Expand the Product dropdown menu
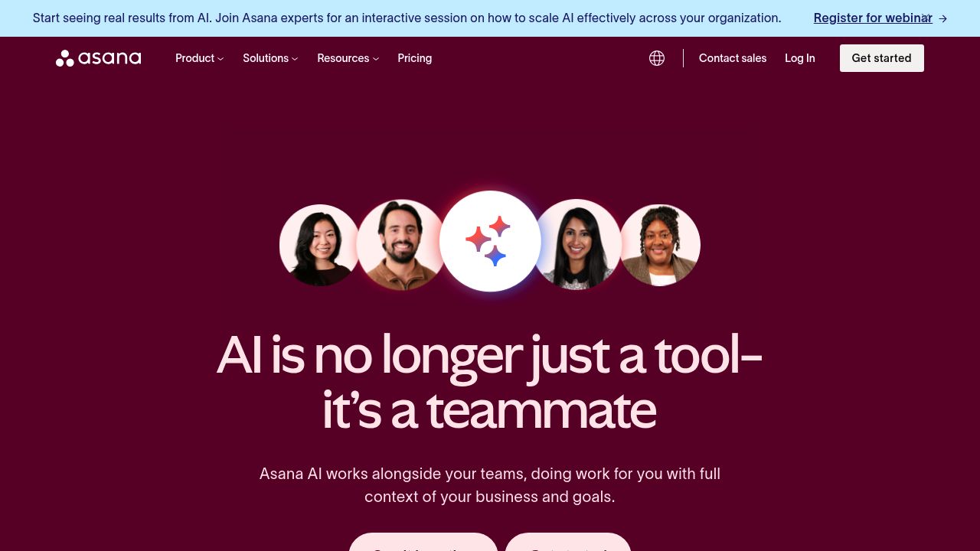This screenshot has width=980, height=551. (x=199, y=58)
